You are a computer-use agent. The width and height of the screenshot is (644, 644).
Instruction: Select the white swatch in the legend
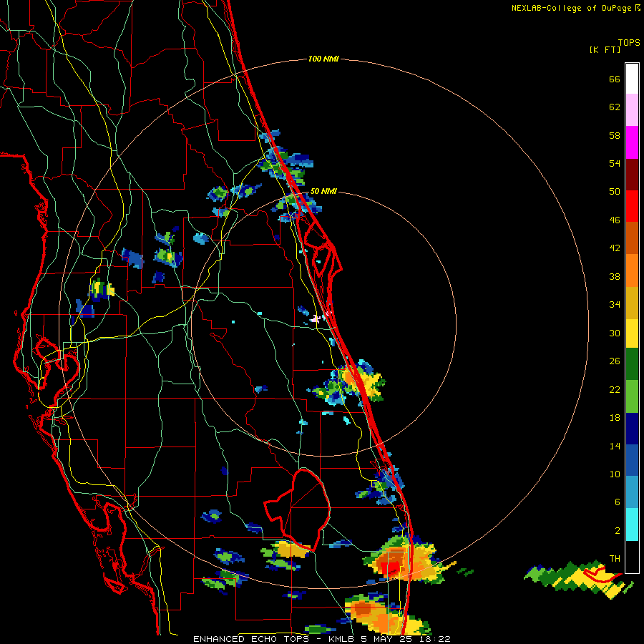click(632, 79)
